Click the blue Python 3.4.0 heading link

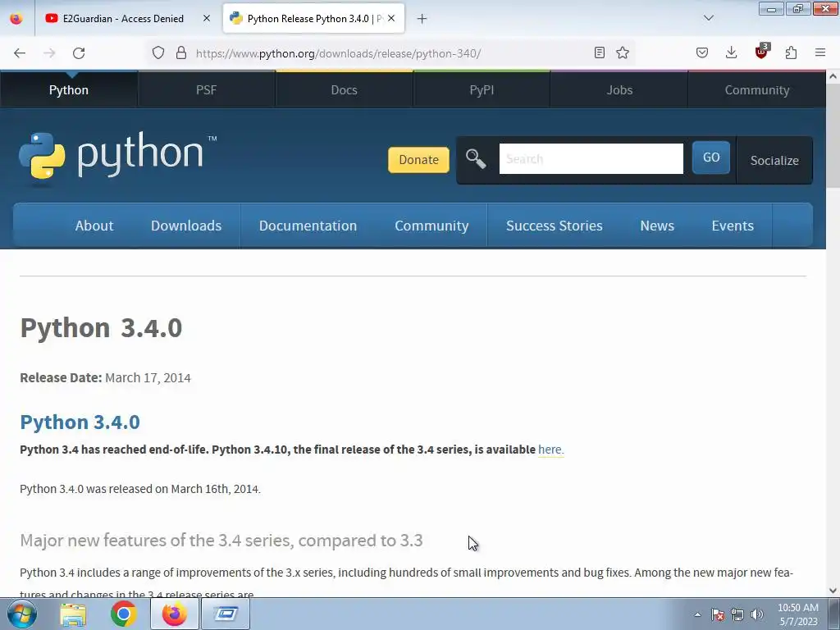[x=80, y=422]
